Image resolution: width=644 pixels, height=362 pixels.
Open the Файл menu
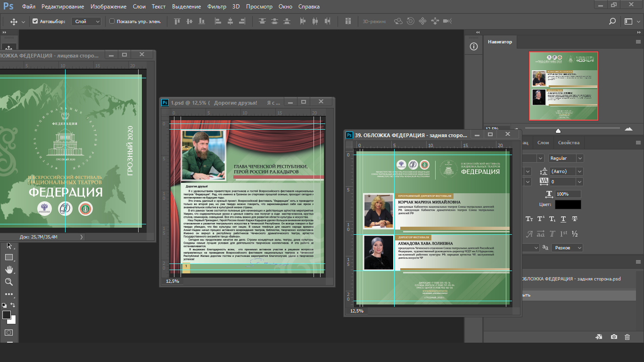[x=28, y=7]
